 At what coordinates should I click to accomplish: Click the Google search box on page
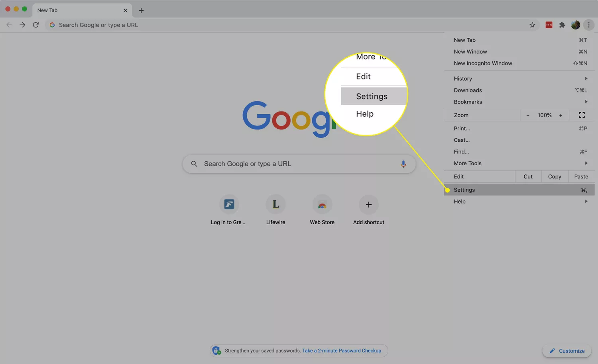[x=295, y=164]
